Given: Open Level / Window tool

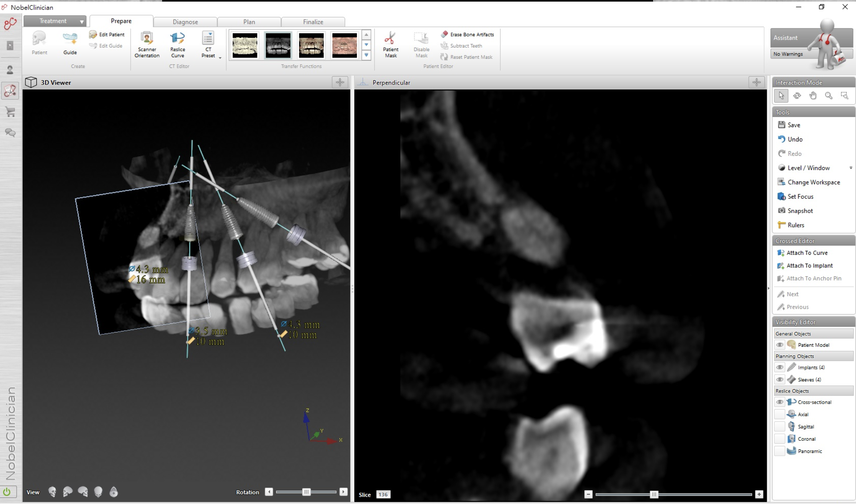Looking at the screenshot, I should pyautogui.click(x=804, y=168).
